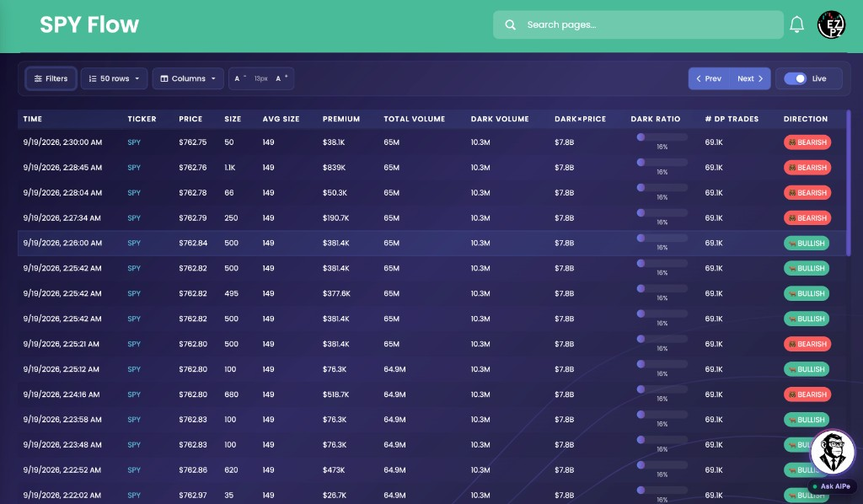Screen dimensions: 863x504
Task: Expand the 50 rows dropdown
Action: tap(114, 78)
